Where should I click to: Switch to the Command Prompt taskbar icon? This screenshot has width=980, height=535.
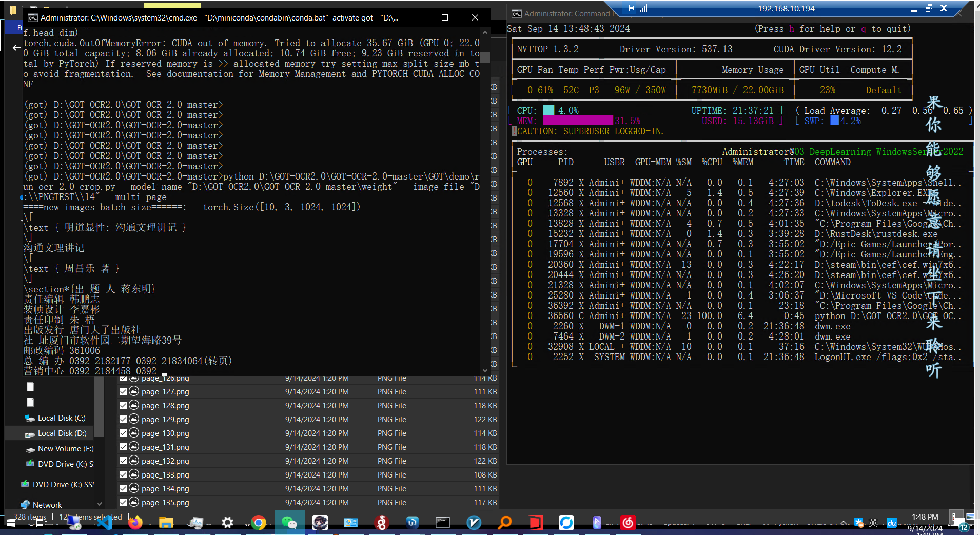click(443, 523)
